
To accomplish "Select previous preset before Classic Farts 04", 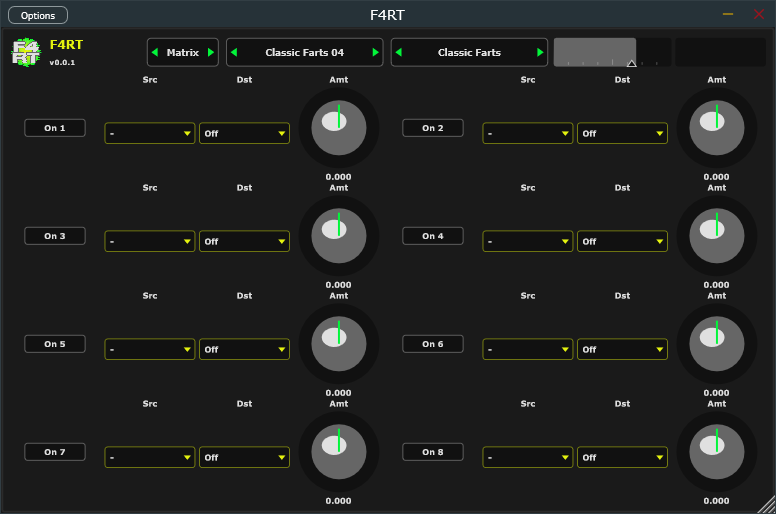I will coord(234,52).
